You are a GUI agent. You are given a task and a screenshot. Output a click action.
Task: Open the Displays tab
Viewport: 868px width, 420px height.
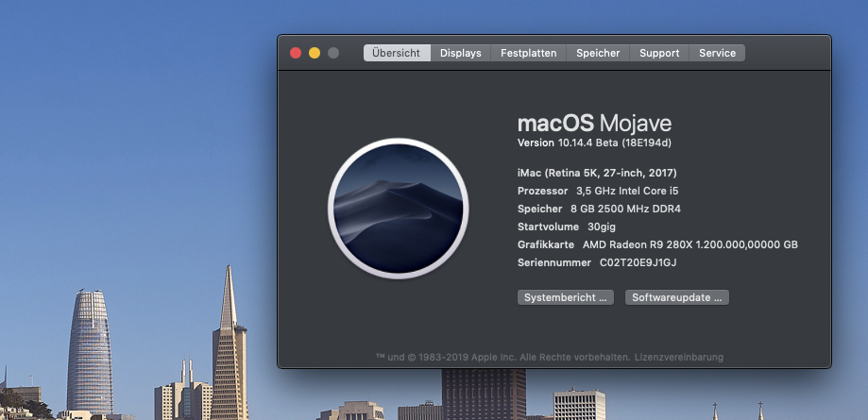click(461, 53)
